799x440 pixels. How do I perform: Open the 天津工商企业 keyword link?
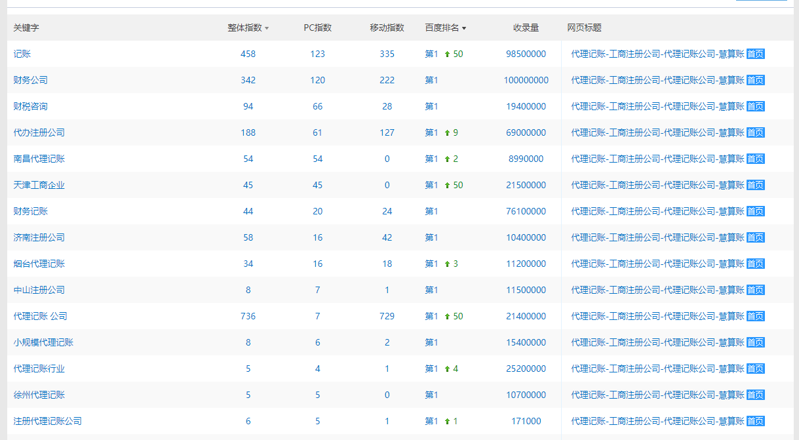39,185
